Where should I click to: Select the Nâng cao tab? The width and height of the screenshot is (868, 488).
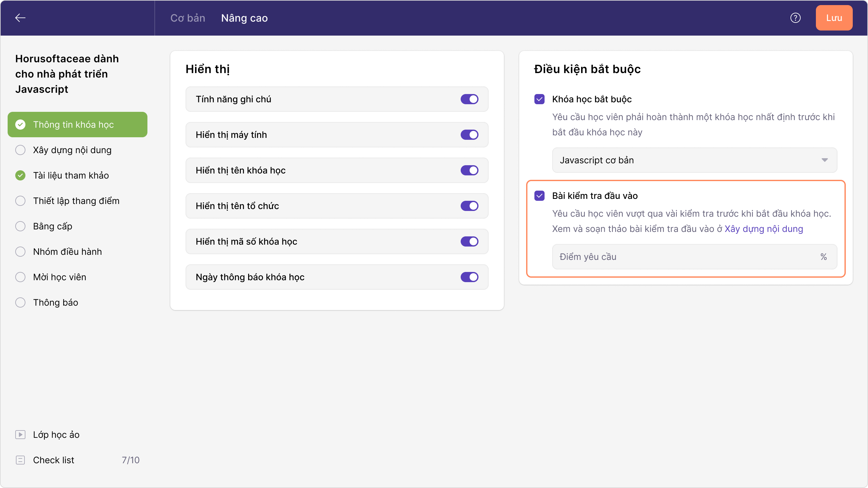(x=244, y=18)
